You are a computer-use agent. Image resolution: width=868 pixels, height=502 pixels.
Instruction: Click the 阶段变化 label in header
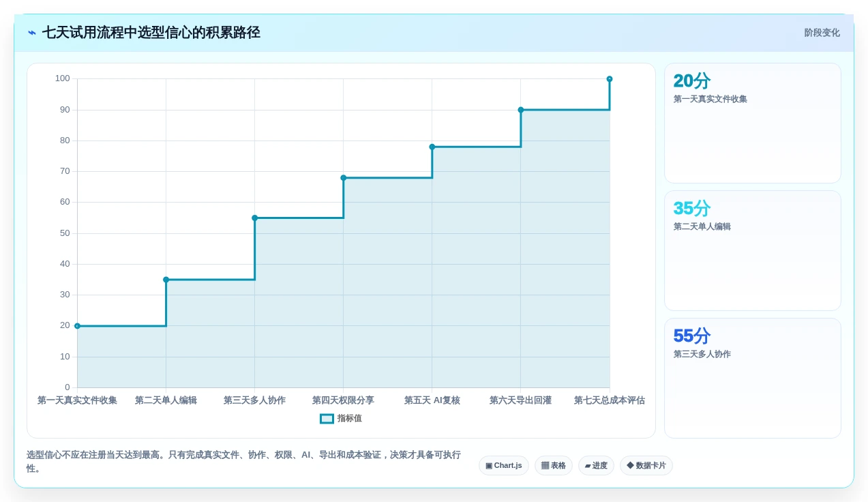(x=822, y=33)
